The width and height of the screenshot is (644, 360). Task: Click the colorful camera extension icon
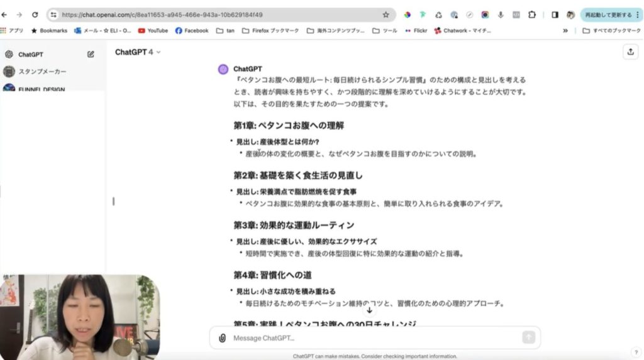pyautogui.click(x=485, y=15)
